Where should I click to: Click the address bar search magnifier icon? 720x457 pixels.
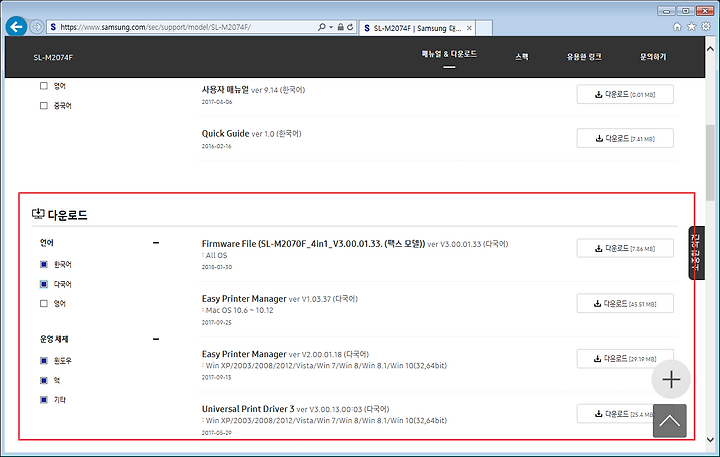322,27
